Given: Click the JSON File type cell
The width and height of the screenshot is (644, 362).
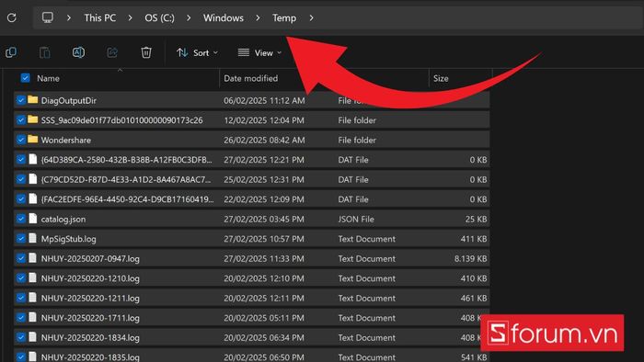Looking at the screenshot, I should coord(356,219).
